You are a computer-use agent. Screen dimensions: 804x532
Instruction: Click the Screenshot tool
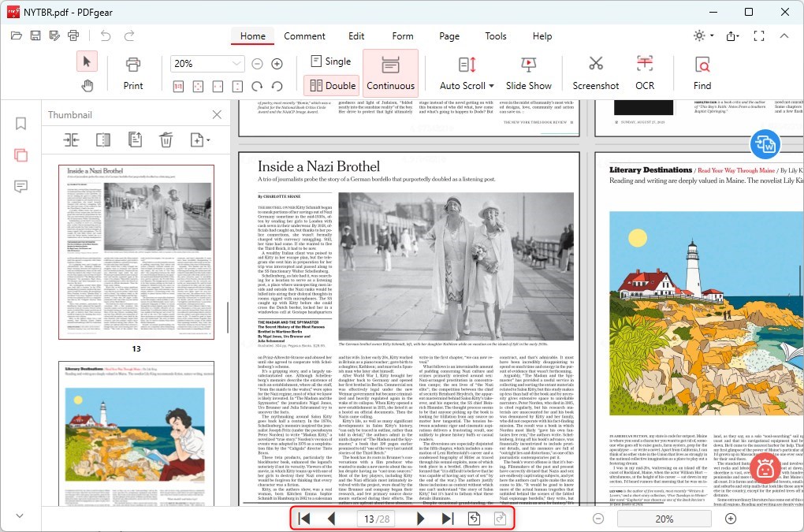point(596,73)
